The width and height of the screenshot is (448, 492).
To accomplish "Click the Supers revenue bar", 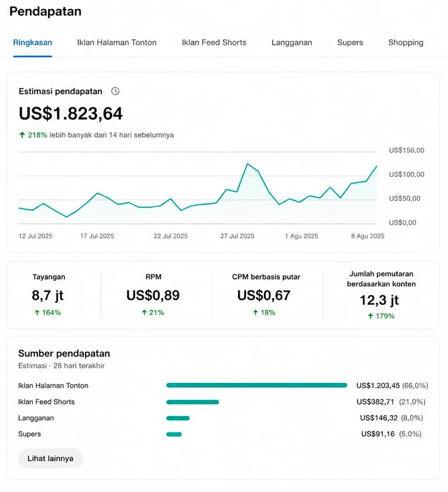I will click(174, 434).
